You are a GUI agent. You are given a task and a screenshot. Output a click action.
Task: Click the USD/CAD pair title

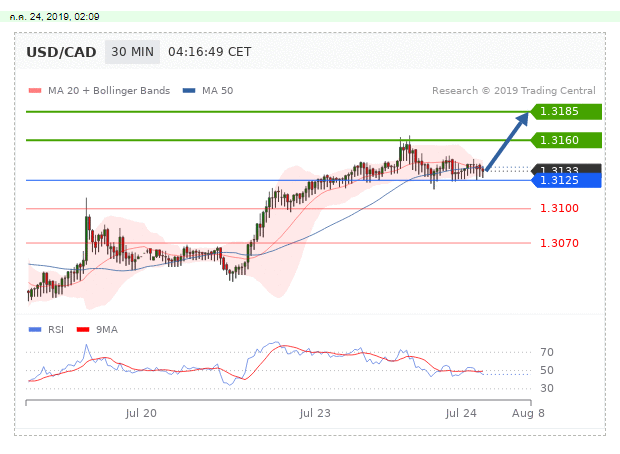[x=61, y=52]
